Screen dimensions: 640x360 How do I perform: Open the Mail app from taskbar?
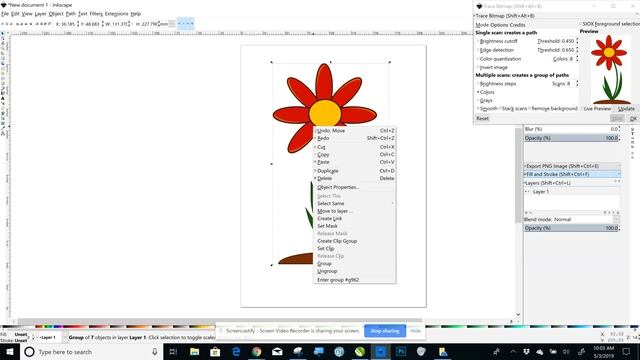(277, 352)
